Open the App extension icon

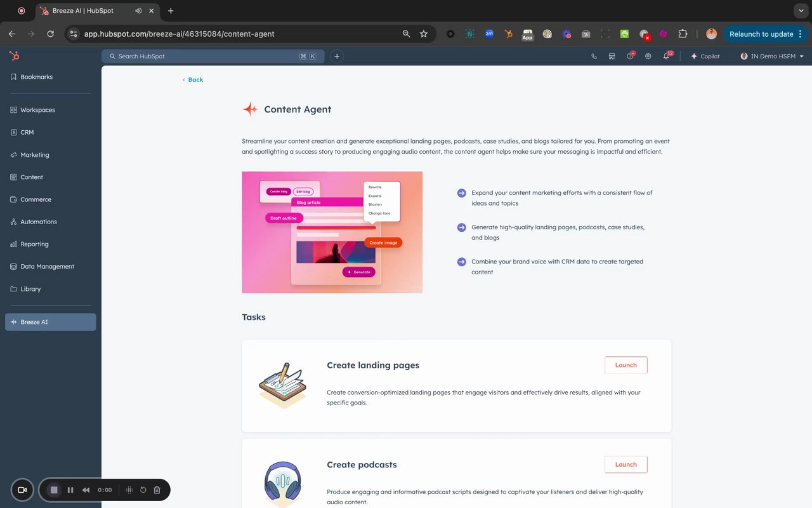pyautogui.click(x=527, y=34)
